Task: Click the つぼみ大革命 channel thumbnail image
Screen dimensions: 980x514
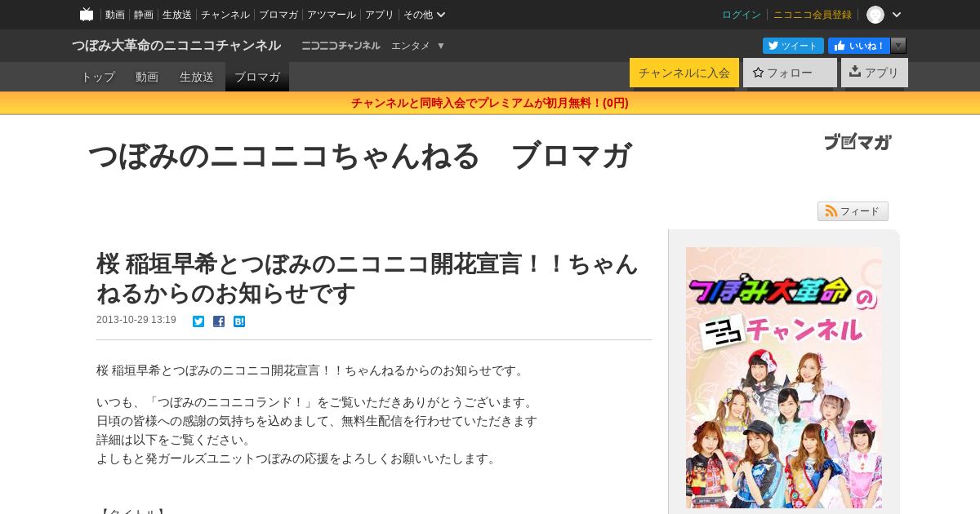Action: pyautogui.click(x=784, y=378)
